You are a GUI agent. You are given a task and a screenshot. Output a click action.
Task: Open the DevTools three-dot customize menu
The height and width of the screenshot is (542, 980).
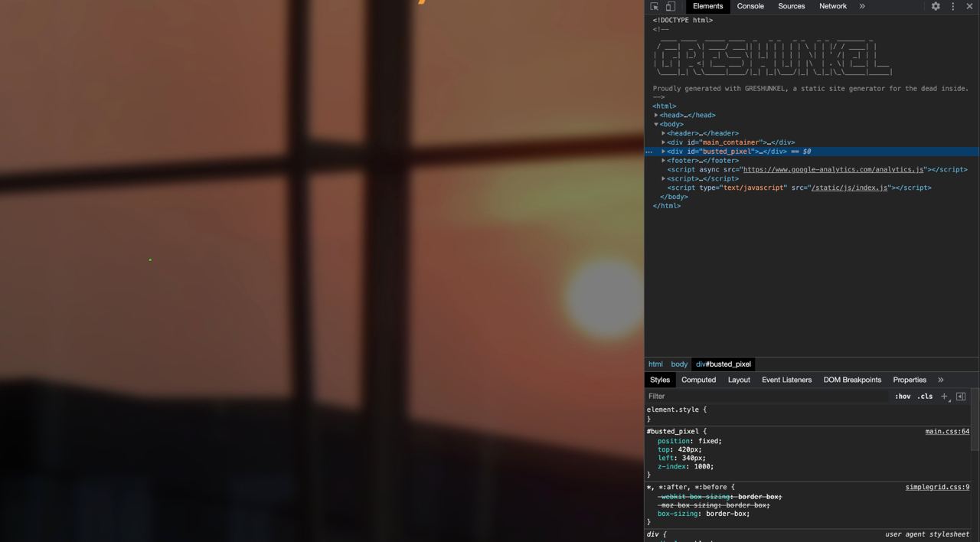953,6
